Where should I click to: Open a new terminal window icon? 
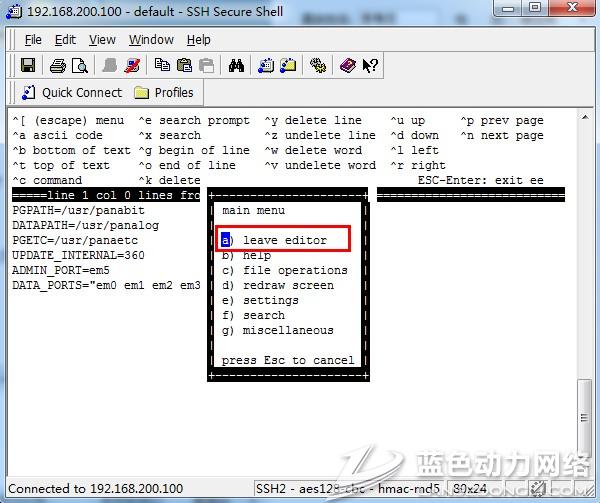click(266, 66)
